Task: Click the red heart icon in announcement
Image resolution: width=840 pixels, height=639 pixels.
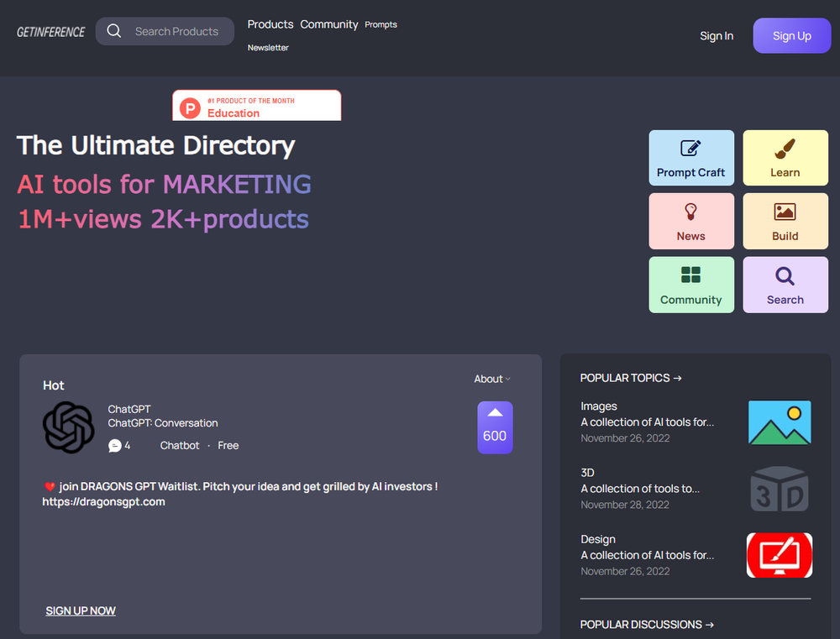Action: pos(50,486)
